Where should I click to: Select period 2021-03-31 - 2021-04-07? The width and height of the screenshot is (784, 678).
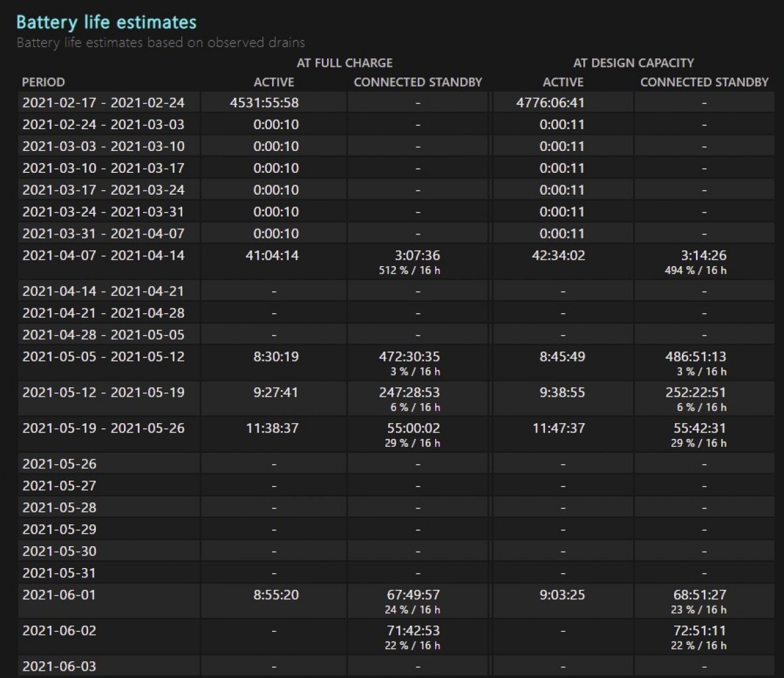(103, 234)
